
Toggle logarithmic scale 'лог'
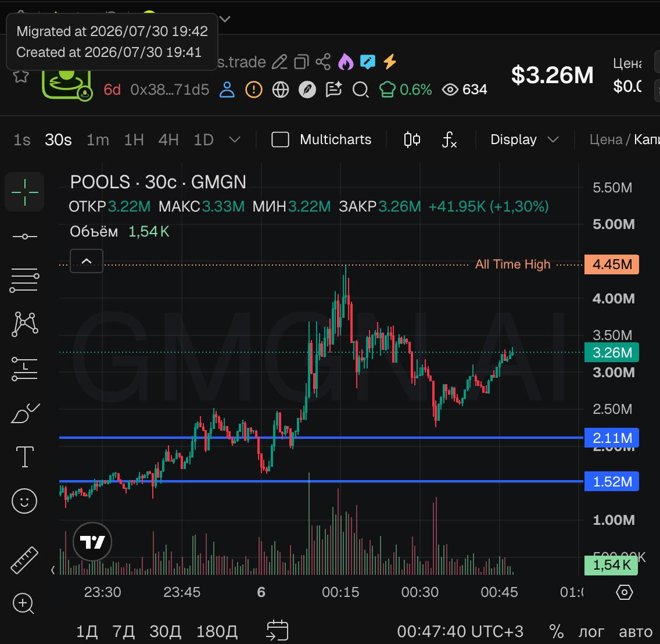click(591, 631)
